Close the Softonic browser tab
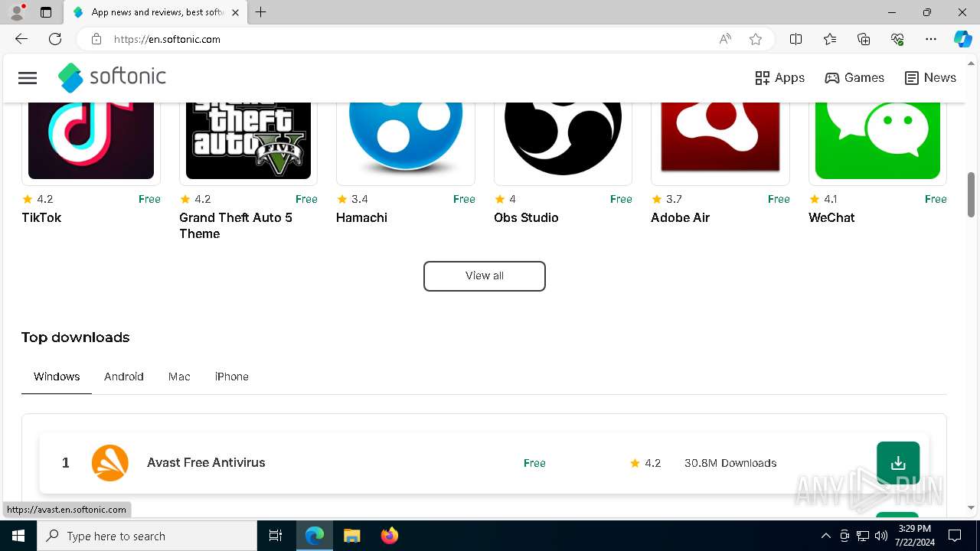The height and width of the screenshot is (551, 980). 236,12
